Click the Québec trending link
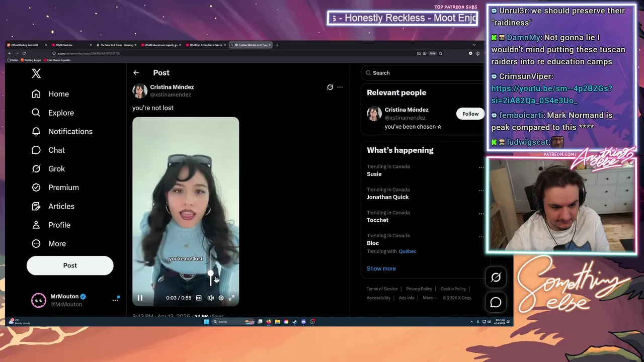 coord(408,251)
